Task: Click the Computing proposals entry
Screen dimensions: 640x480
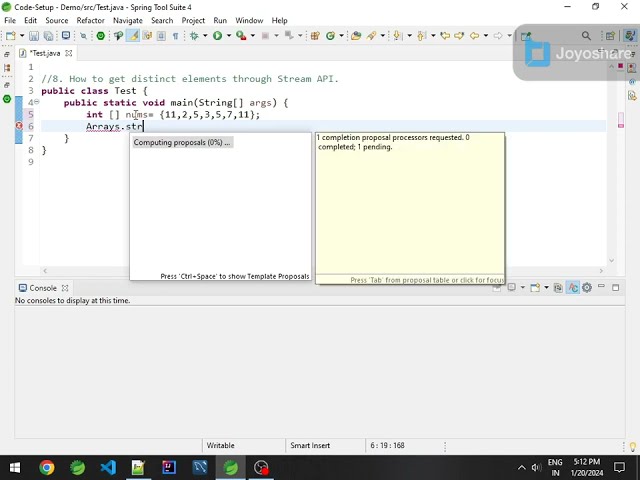Action: coord(182,142)
